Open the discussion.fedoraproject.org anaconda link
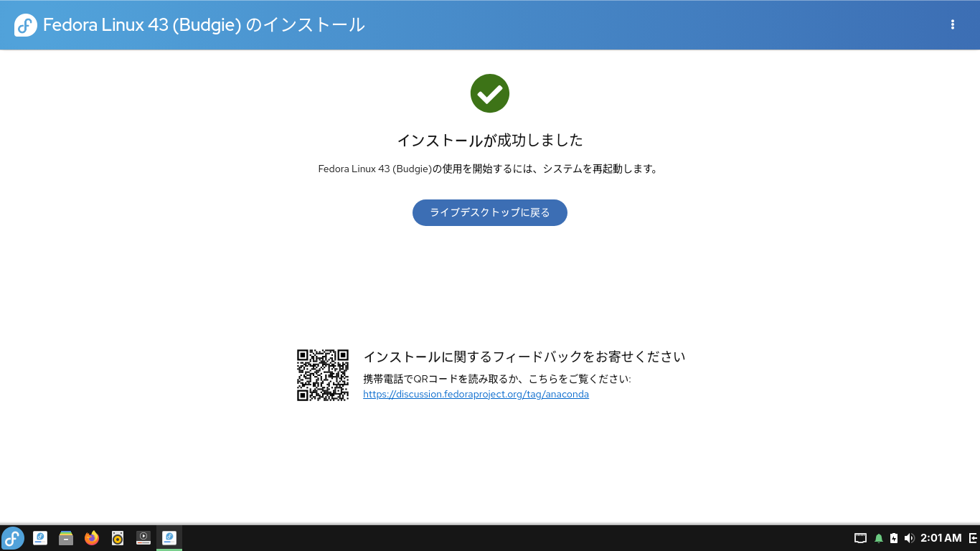Image resolution: width=980 pixels, height=551 pixels. [x=476, y=395]
